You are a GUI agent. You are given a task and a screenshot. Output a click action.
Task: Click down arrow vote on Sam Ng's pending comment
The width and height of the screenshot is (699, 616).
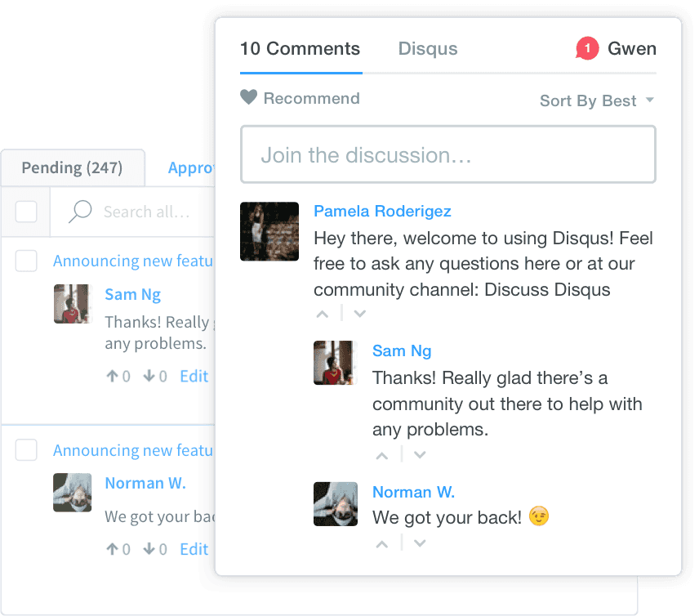[149, 376]
